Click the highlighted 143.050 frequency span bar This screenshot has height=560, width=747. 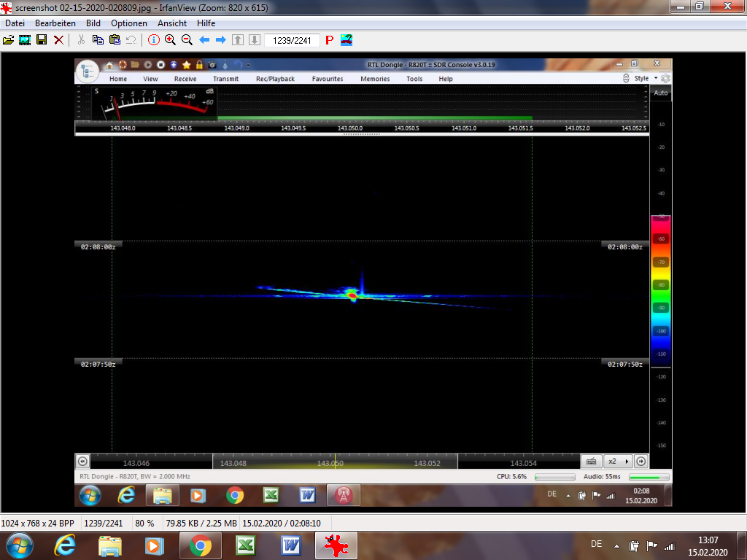(335, 461)
